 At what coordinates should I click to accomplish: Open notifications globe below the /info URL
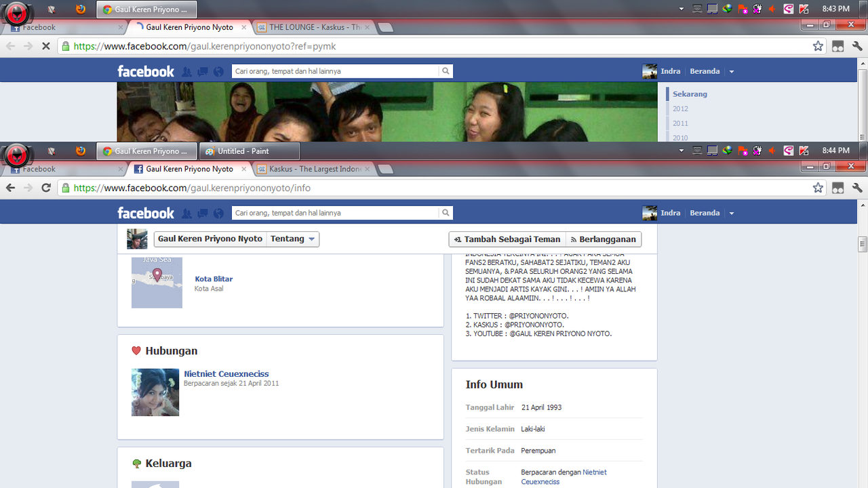[x=218, y=213]
